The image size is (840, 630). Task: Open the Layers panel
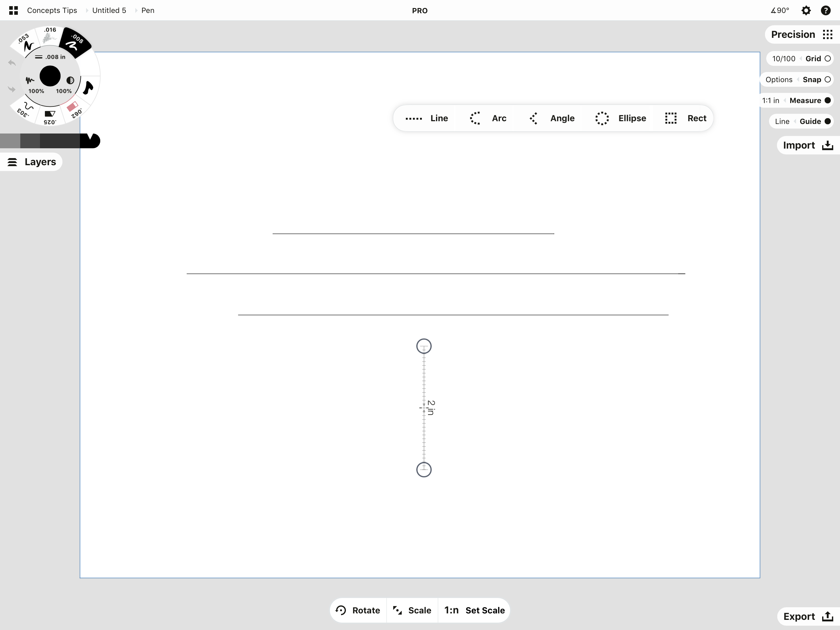32,162
